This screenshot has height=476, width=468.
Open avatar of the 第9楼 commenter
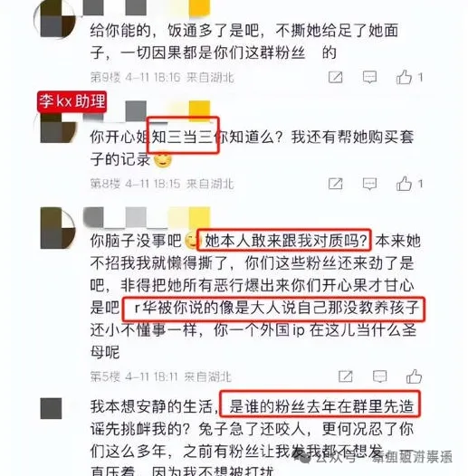click(x=54, y=19)
